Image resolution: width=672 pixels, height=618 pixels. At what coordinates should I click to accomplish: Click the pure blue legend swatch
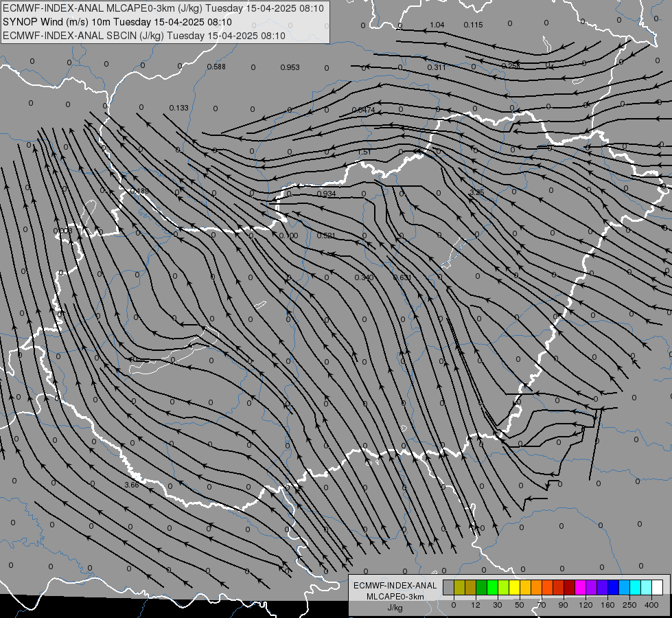(613, 587)
